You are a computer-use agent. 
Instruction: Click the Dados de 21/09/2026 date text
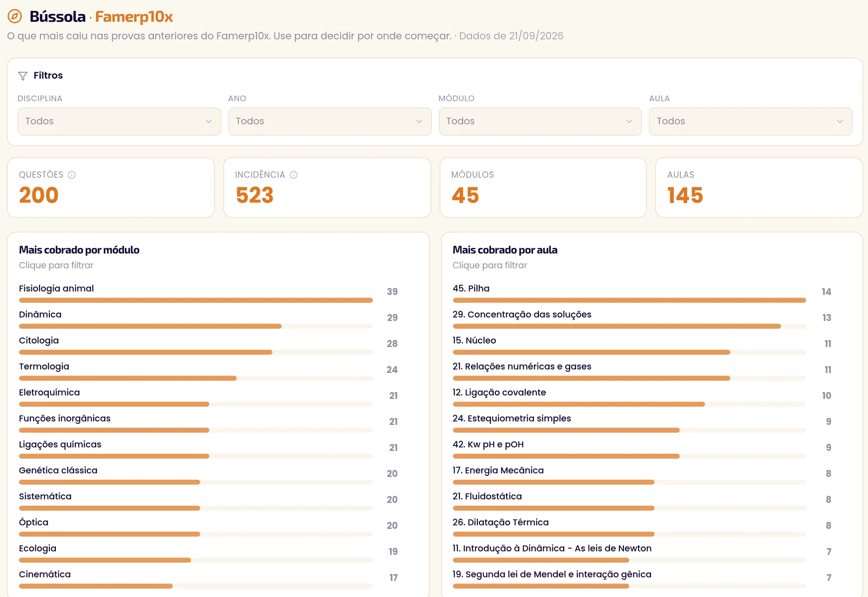click(511, 36)
